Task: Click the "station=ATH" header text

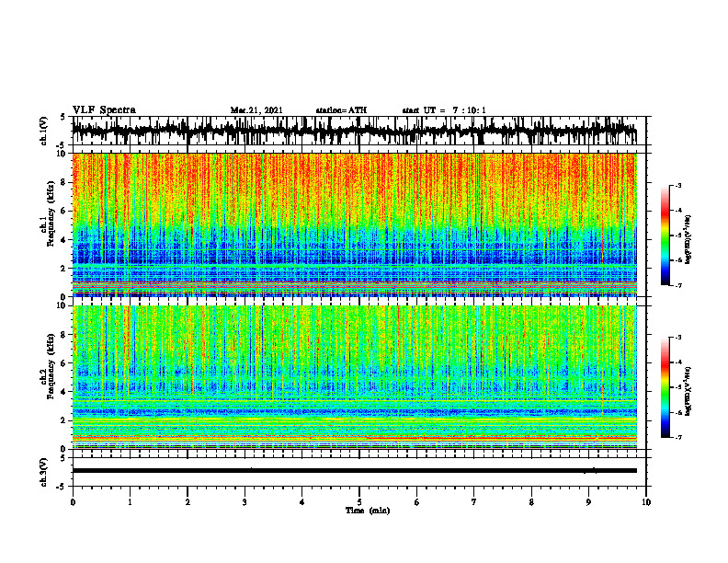Action: click(x=341, y=110)
